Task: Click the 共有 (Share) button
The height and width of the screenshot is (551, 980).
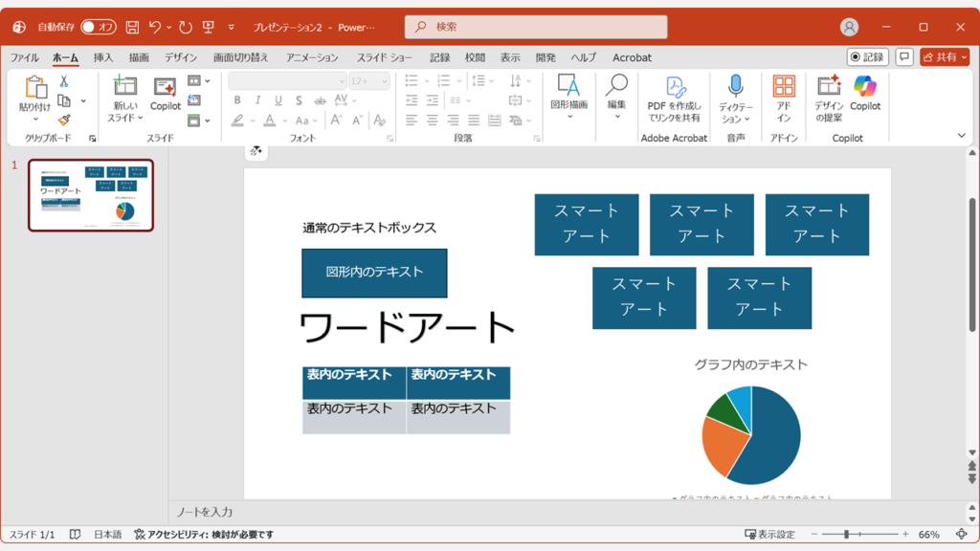Action: (x=945, y=57)
